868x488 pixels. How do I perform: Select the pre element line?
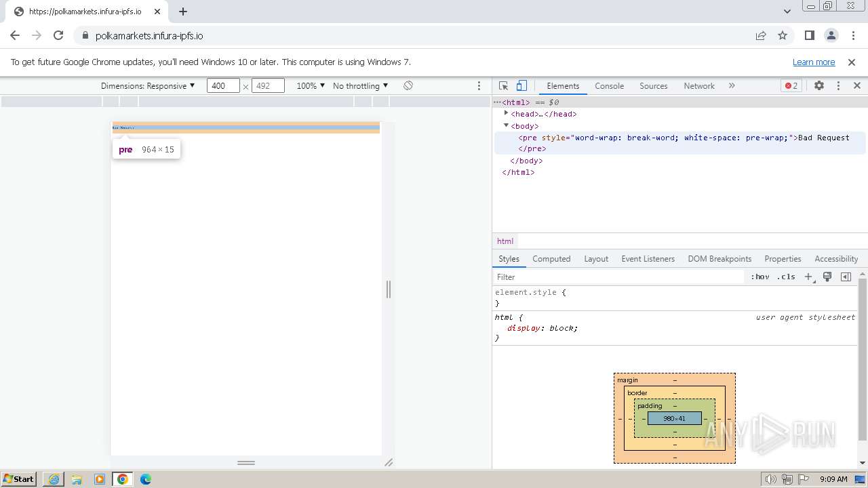pyautogui.click(x=680, y=143)
